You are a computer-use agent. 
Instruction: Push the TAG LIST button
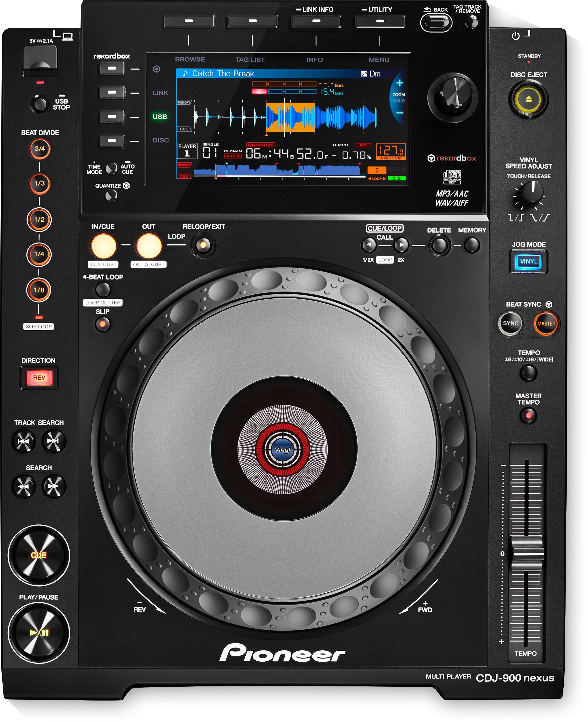pos(252,21)
